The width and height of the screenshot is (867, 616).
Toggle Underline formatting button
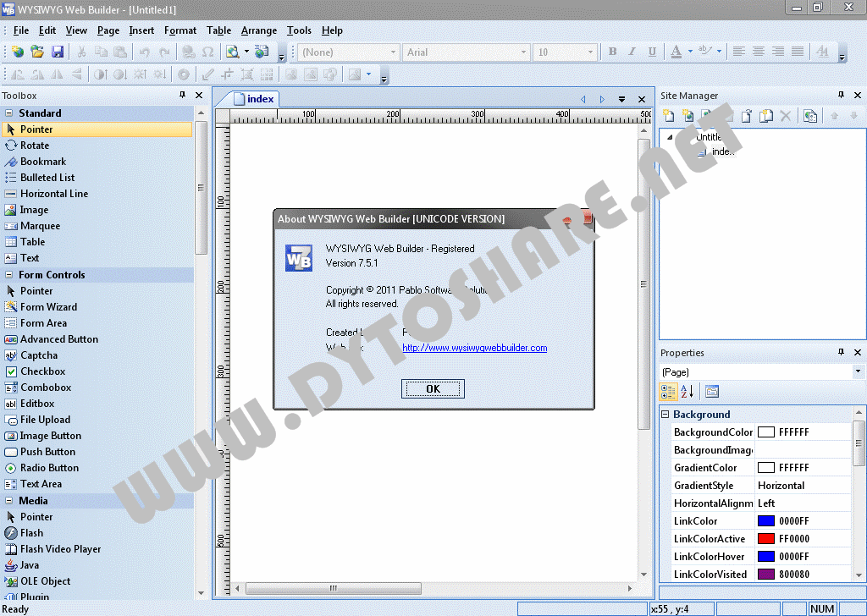[652, 52]
